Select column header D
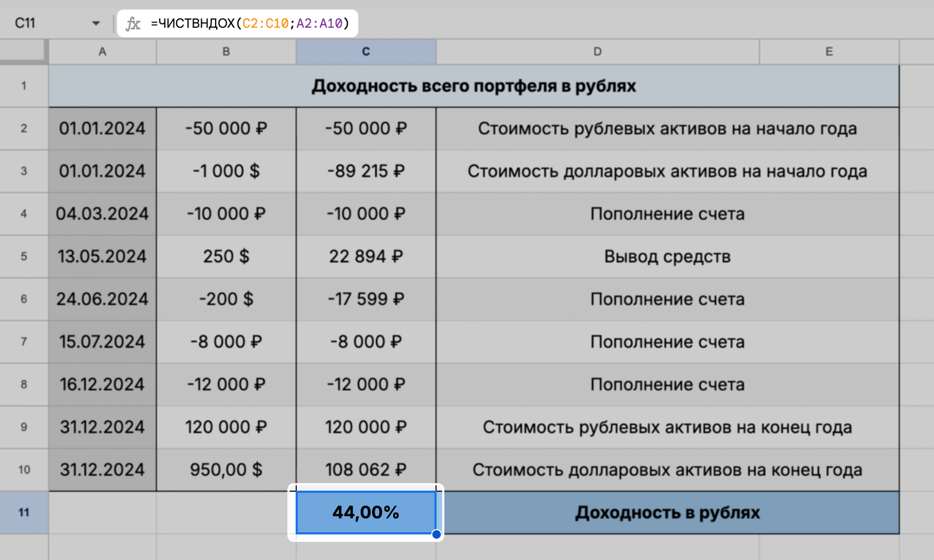This screenshot has width=934, height=560. (x=597, y=52)
